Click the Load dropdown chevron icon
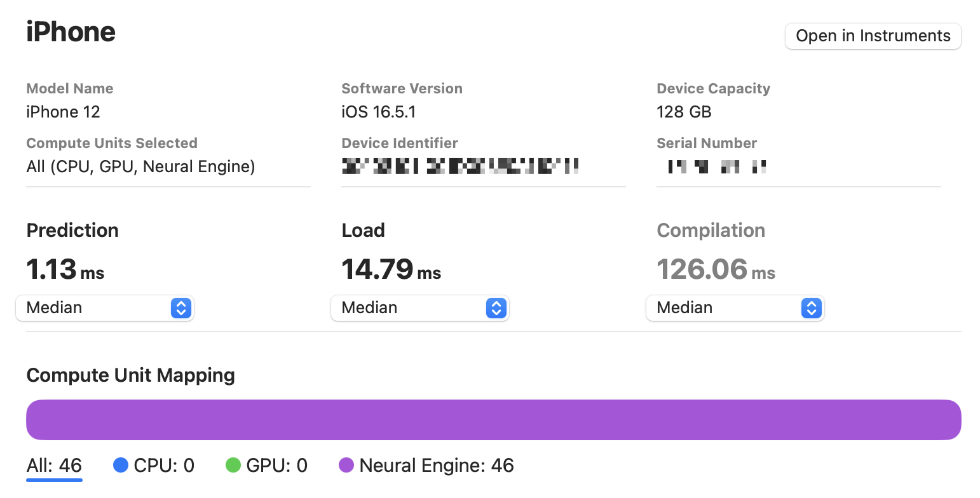980x498 pixels. (x=496, y=308)
